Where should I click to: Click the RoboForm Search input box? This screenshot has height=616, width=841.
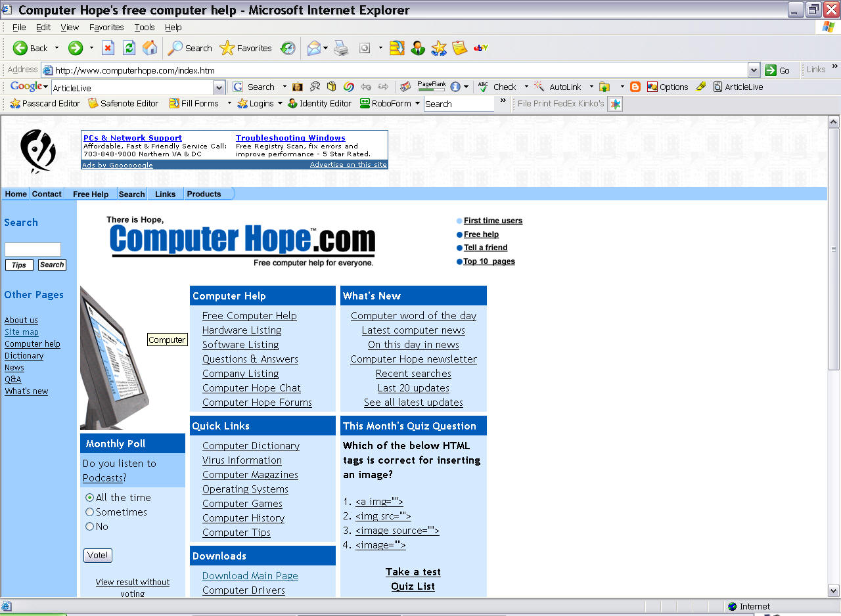point(459,104)
